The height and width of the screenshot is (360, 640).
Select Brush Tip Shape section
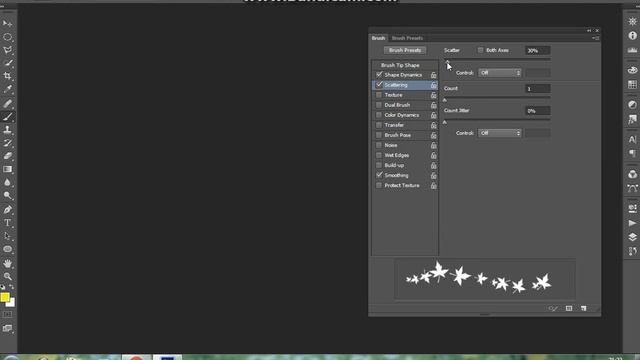click(400, 65)
